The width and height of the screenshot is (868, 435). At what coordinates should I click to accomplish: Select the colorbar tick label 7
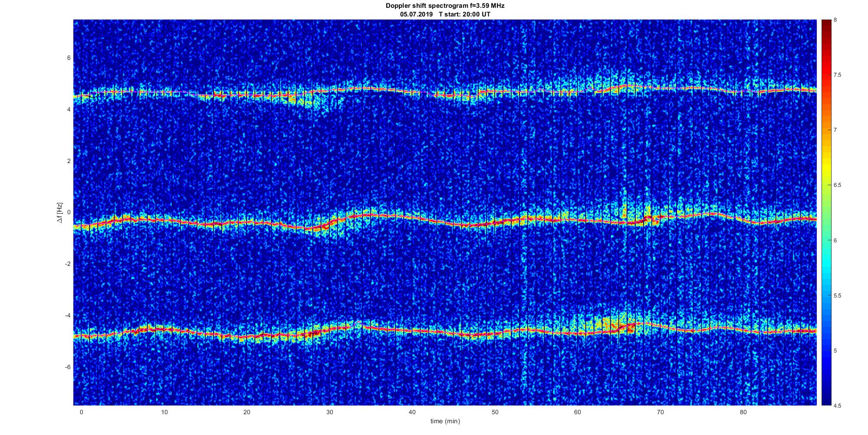click(x=835, y=130)
